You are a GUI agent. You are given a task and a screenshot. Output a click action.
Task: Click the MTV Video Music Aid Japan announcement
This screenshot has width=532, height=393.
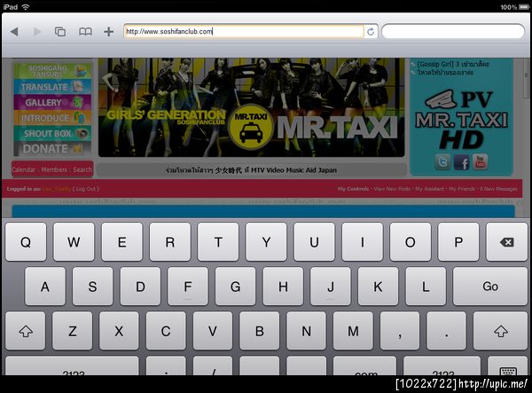point(252,170)
